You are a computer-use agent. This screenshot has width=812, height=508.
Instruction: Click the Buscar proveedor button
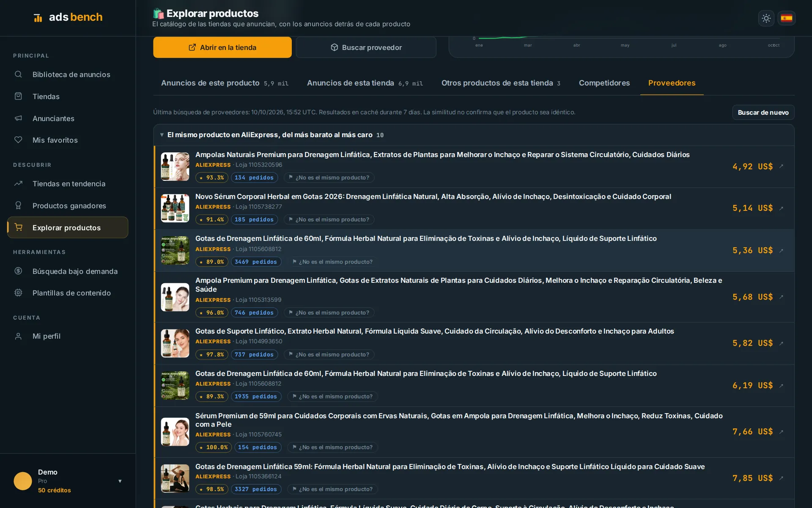366,47
